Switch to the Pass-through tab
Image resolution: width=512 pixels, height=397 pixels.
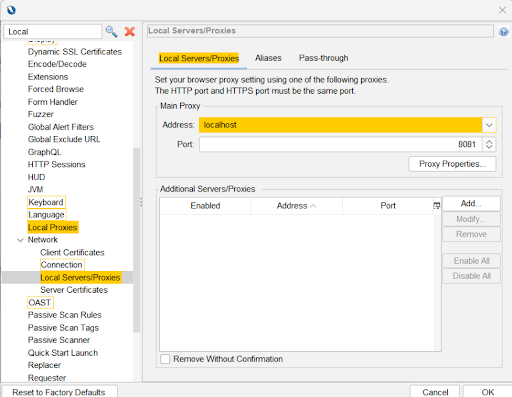(324, 58)
